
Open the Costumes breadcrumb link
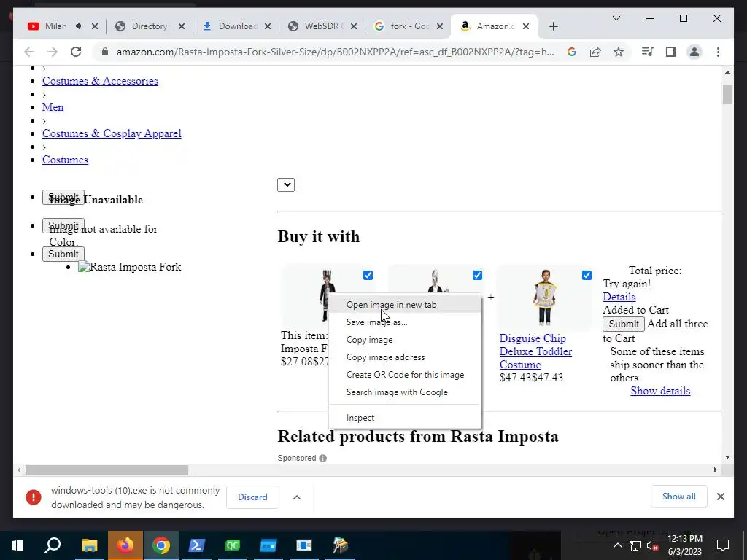click(65, 160)
